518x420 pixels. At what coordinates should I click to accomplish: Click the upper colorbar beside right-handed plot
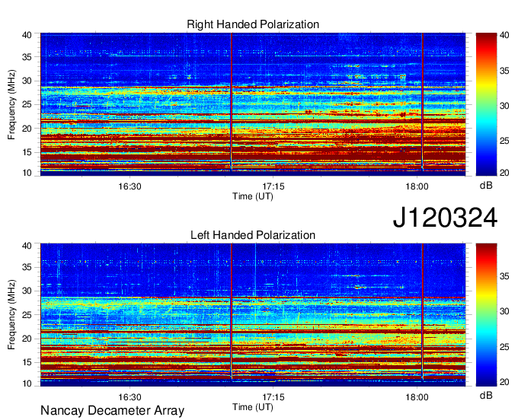[486, 104]
